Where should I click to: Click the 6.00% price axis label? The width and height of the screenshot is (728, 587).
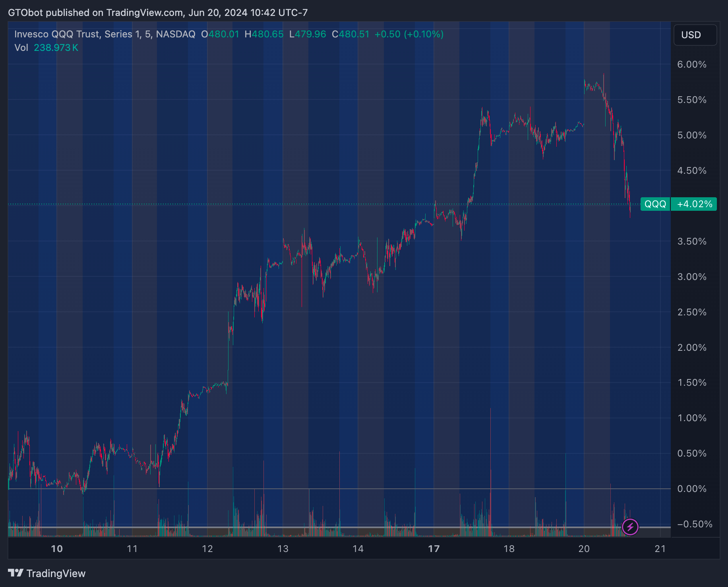[x=692, y=64]
